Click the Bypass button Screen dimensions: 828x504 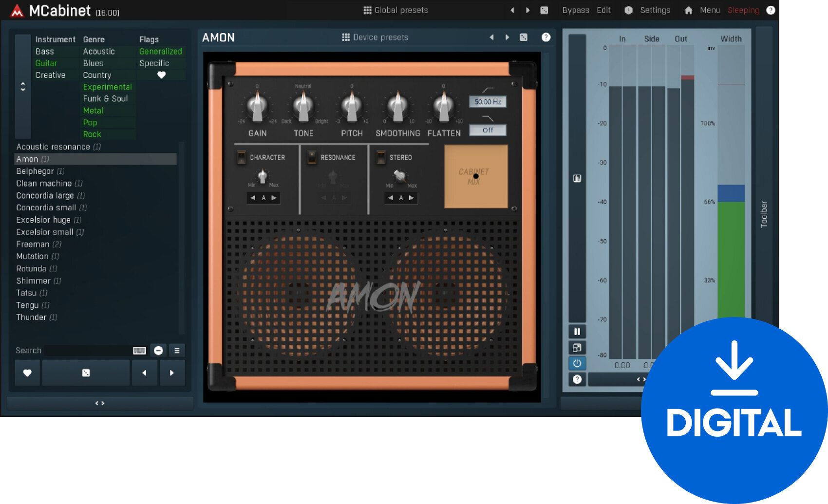[x=576, y=10]
